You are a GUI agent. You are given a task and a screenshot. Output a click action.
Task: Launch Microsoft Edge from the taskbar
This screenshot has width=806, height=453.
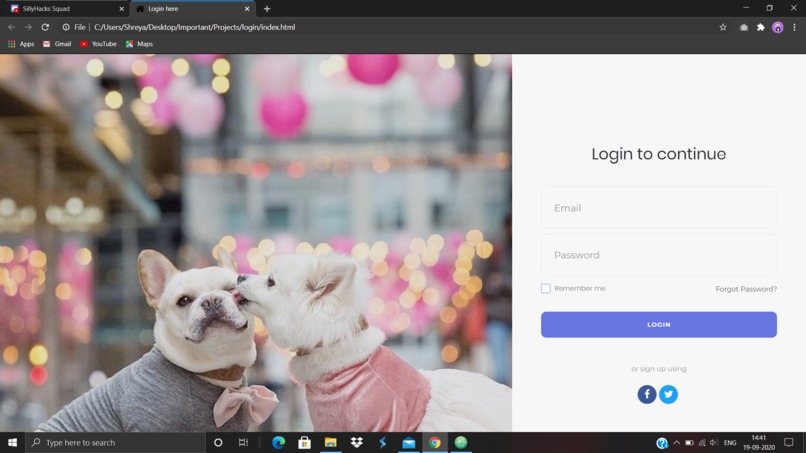(279, 442)
